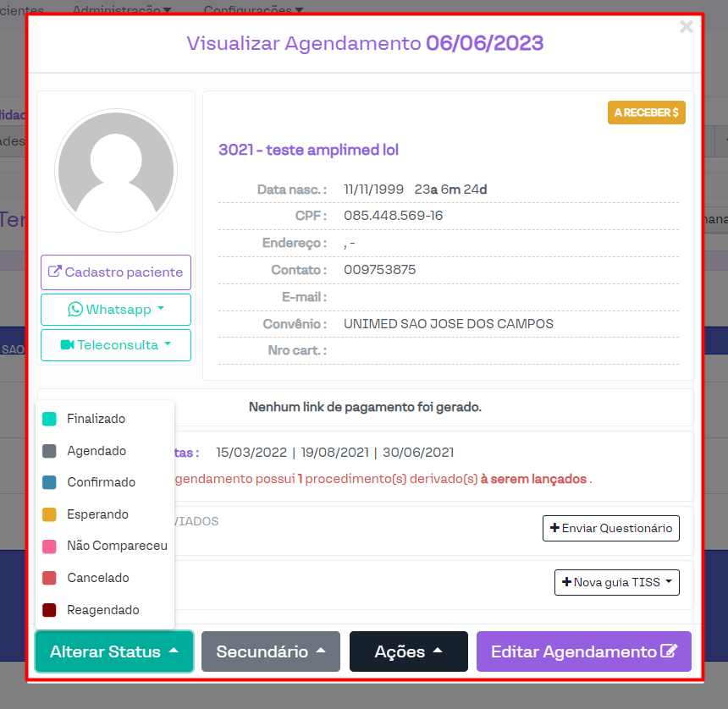Open the Ações dropdown menu
The height and width of the screenshot is (709, 728).
408,651
